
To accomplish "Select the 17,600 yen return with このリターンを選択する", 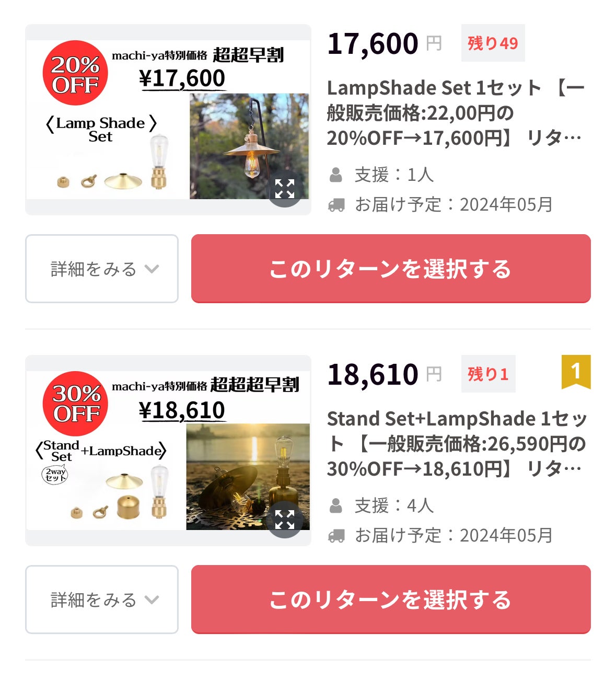I will 391,269.
